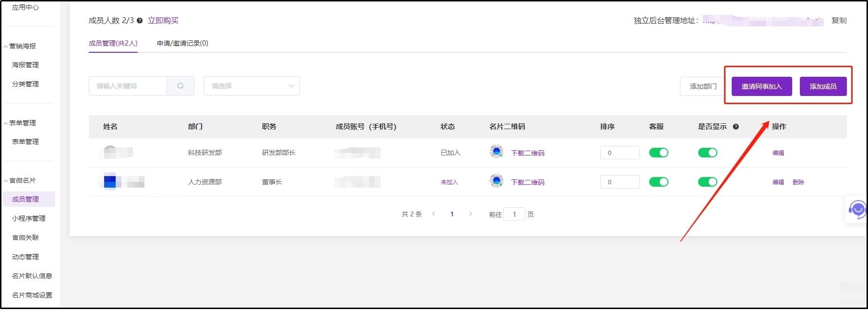Screen dimensions: 868x310
Task: Open the floating customer service headset icon
Action: [x=856, y=210]
